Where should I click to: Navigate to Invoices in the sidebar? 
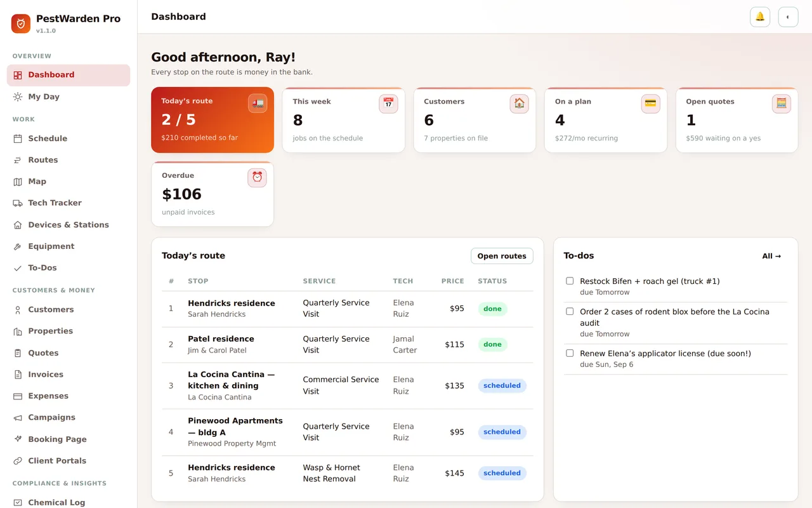69,375
